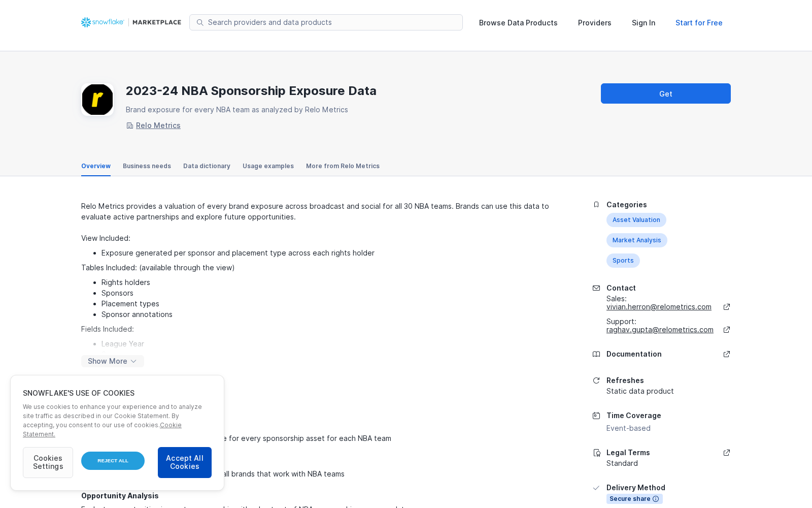Click the search magnifier icon
This screenshot has height=508, width=812.
[200, 22]
